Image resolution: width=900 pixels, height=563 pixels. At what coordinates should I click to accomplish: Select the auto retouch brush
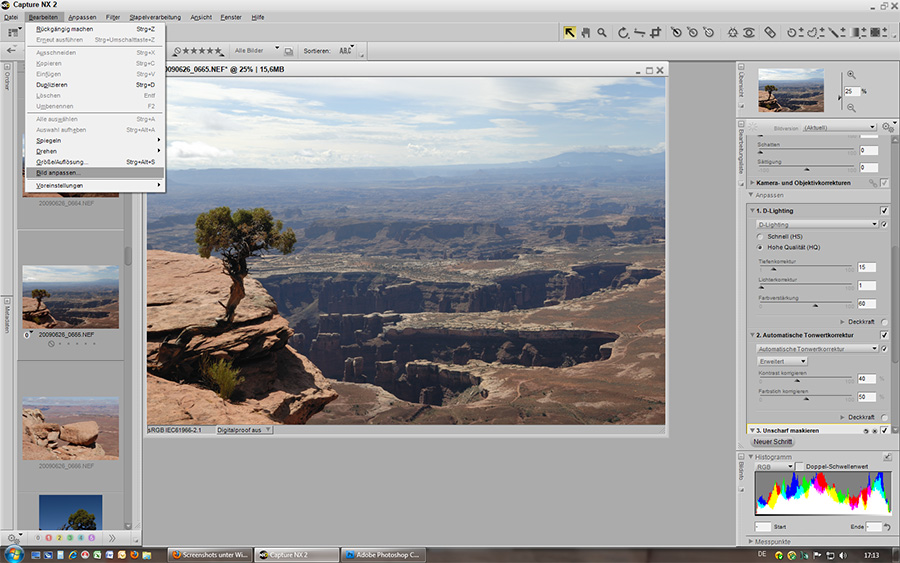tap(770, 33)
